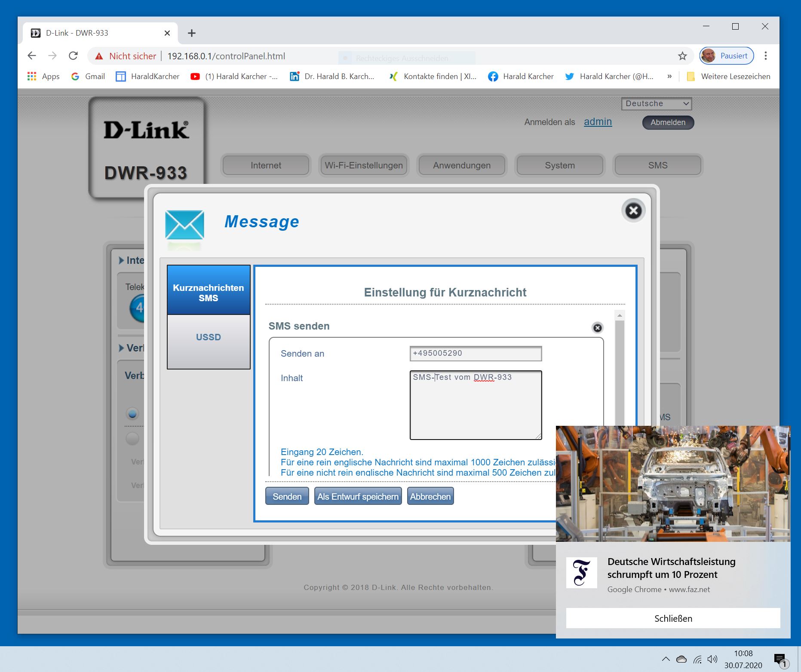The image size is (801, 672).
Task: Click the Chrome reload page icon
Action: pos(74,56)
